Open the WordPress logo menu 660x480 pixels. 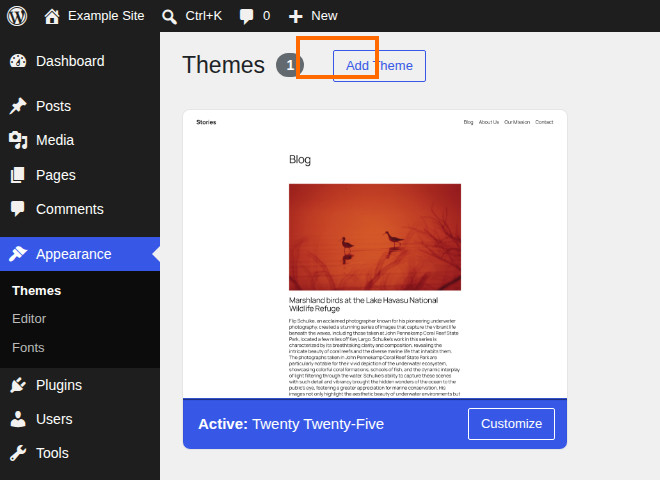pyautogui.click(x=17, y=16)
